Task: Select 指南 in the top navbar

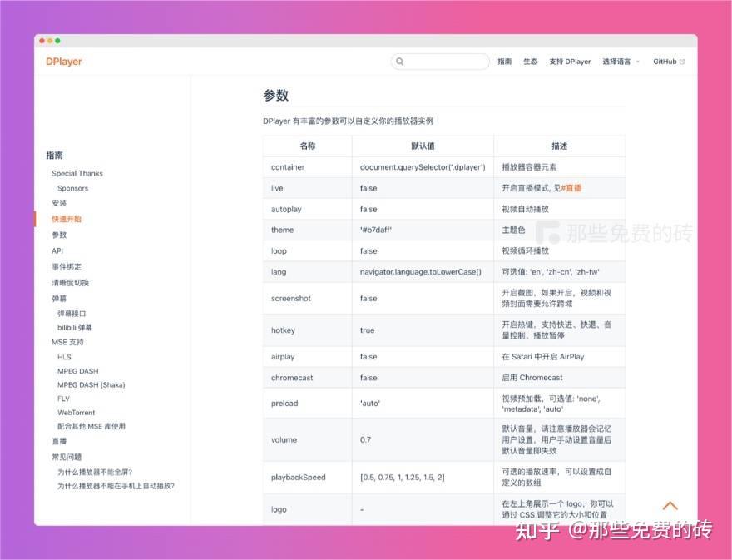Action: click(505, 62)
